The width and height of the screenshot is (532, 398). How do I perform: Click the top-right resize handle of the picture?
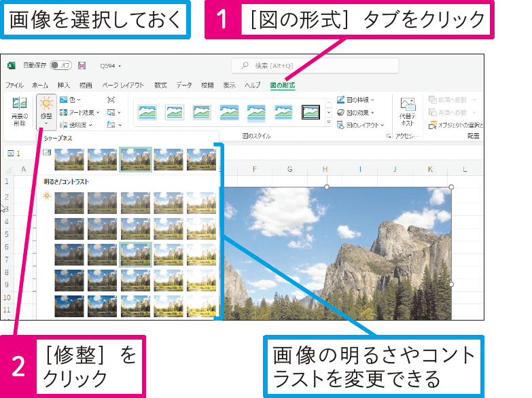451,187
